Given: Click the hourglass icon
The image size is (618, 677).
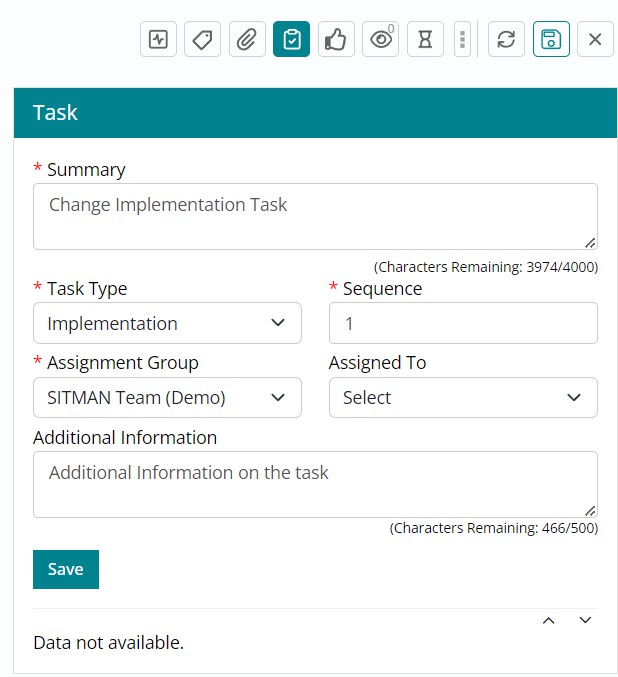Looking at the screenshot, I should tap(425, 40).
